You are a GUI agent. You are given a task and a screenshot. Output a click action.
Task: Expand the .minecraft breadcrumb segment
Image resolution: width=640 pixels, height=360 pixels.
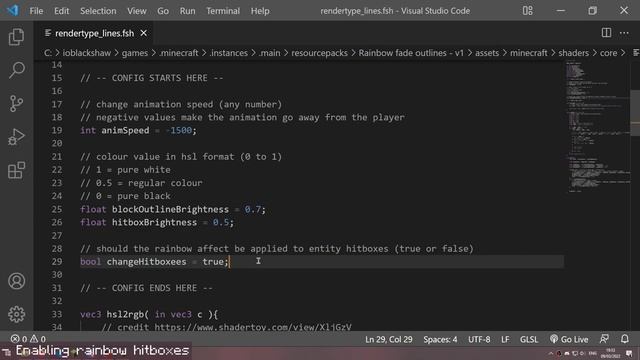tap(179, 53)
